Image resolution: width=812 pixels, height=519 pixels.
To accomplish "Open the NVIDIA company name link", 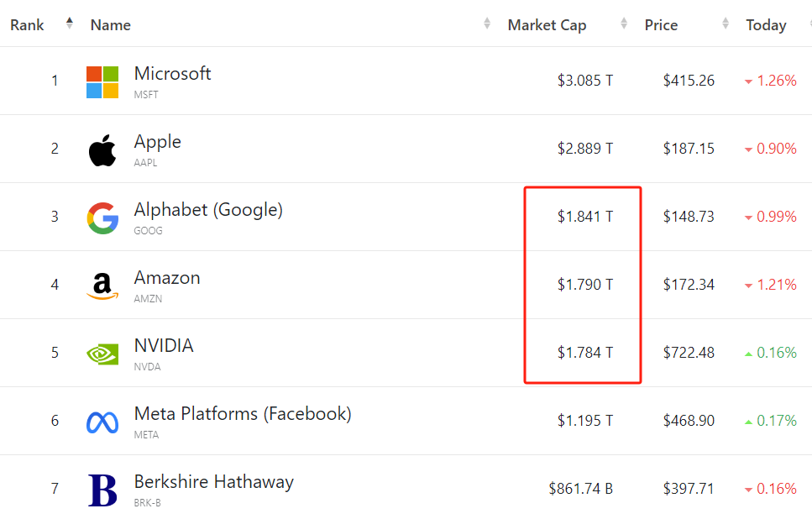I will pos(164,346).
